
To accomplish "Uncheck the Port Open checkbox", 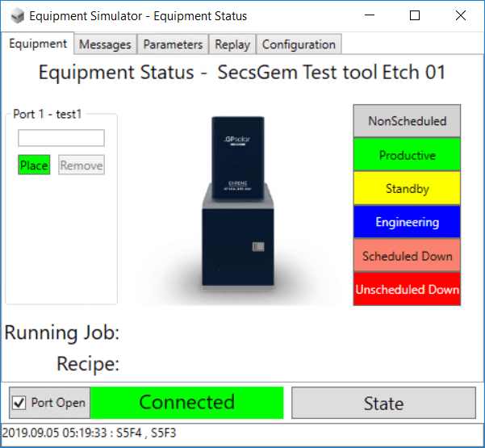I will [x=20, y=403].
